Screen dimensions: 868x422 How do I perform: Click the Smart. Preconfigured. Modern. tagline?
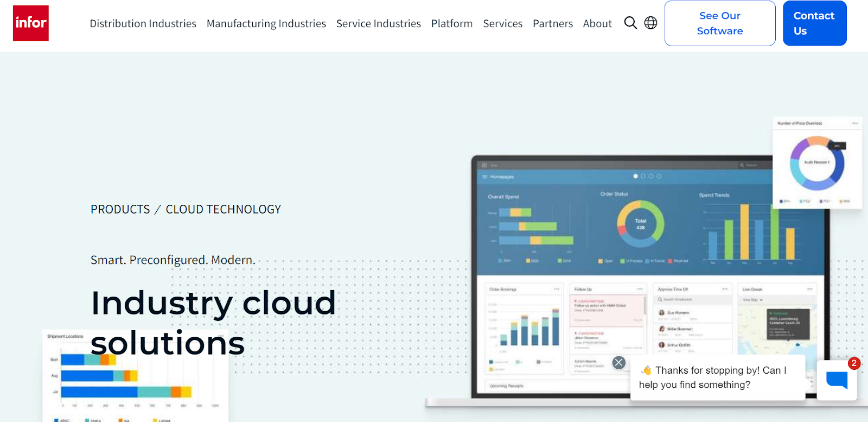pos(173,260)
